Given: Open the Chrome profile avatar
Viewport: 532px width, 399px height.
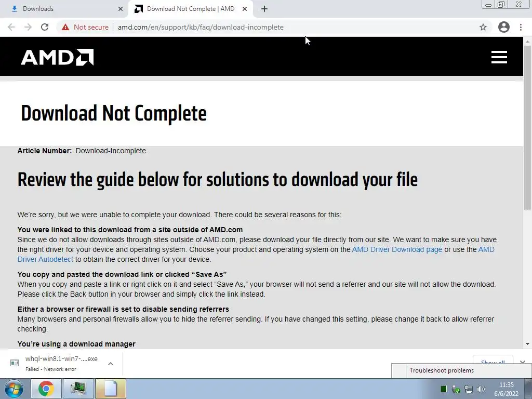Looking at the screenshot, I should click(504, 27).
